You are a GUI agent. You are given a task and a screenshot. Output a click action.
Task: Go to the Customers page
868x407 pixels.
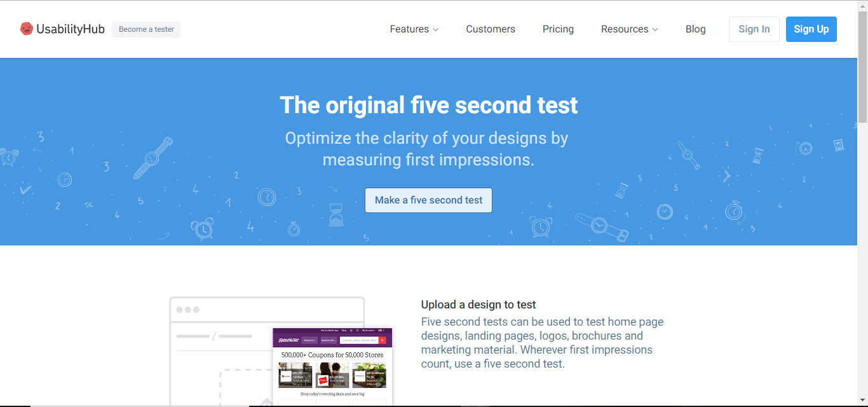click(x=491, y=29)
